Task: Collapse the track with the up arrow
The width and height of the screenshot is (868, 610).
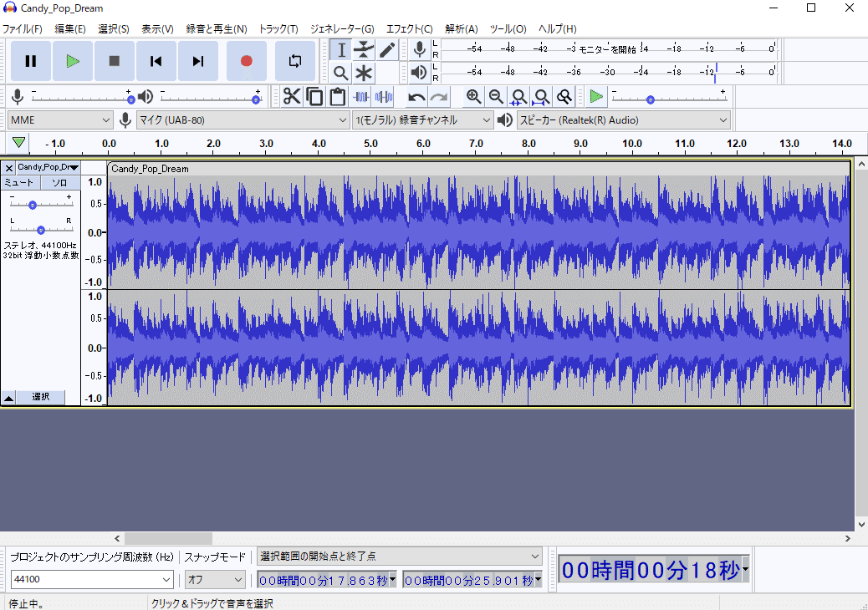Action: 9,397
